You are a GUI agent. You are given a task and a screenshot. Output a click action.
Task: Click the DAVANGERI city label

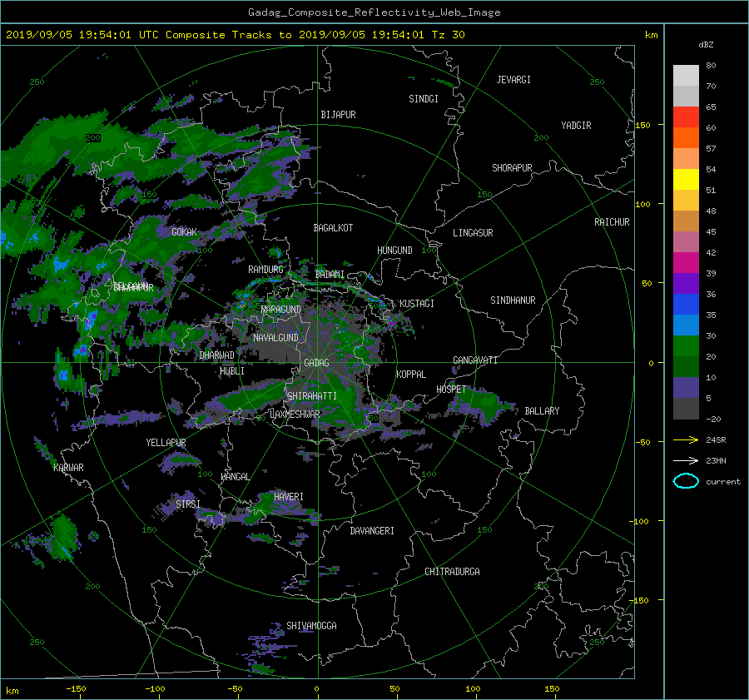[372, 531]
